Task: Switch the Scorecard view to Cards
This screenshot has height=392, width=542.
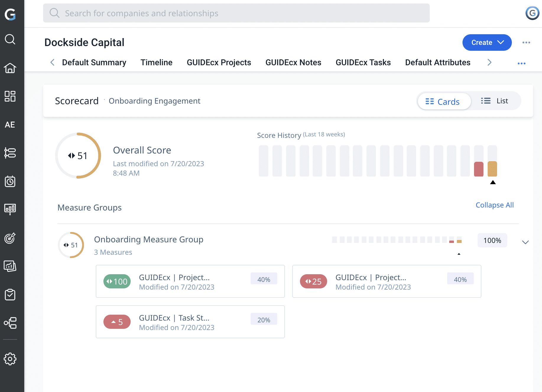Action: [444, 101]
